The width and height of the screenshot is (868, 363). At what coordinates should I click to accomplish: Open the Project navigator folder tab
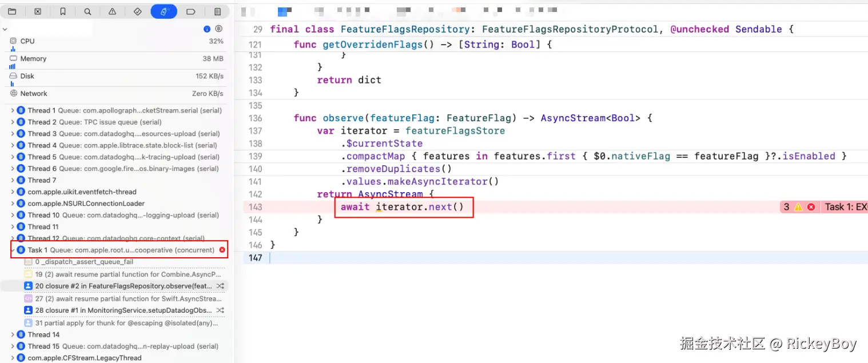click(12, 11)
